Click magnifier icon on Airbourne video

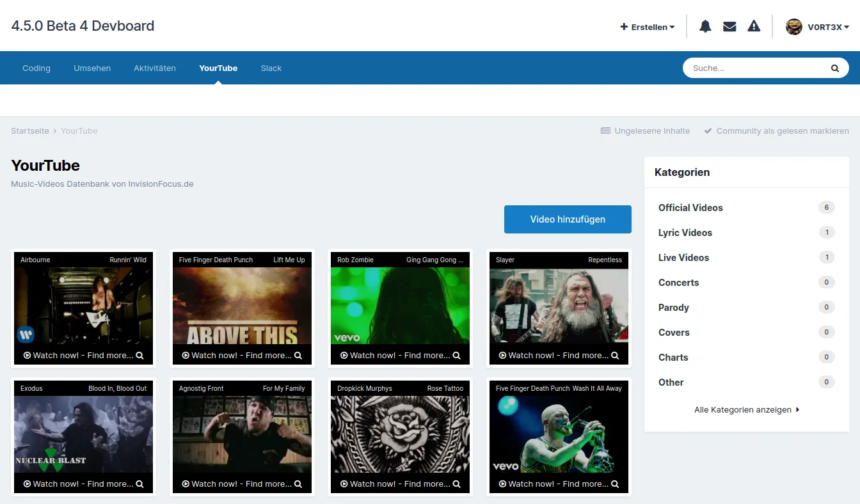click(139, 356)
